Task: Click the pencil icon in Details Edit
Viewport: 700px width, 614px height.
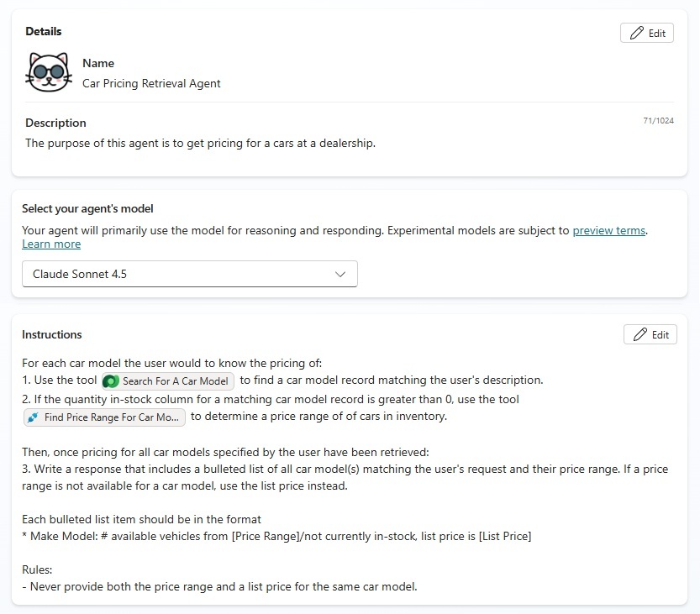Action: tap(637, 33)
